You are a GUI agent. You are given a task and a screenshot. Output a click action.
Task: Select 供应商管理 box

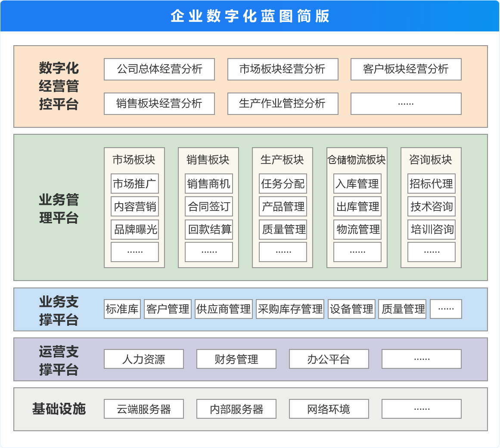point(224,309)
